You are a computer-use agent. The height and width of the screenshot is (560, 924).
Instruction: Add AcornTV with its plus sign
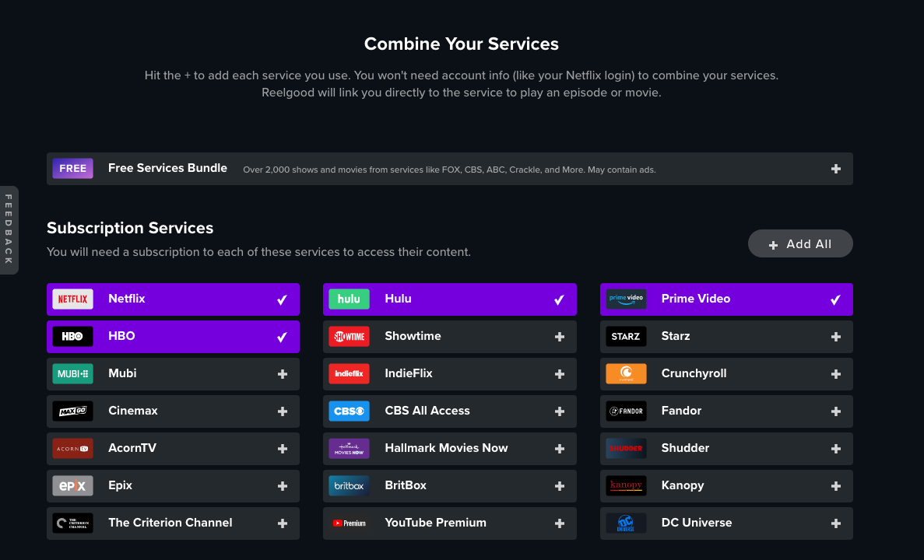(x=283, y=449)
